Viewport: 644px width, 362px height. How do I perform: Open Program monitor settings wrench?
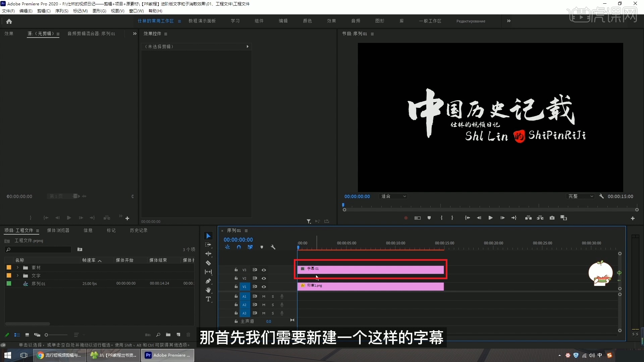601,196
